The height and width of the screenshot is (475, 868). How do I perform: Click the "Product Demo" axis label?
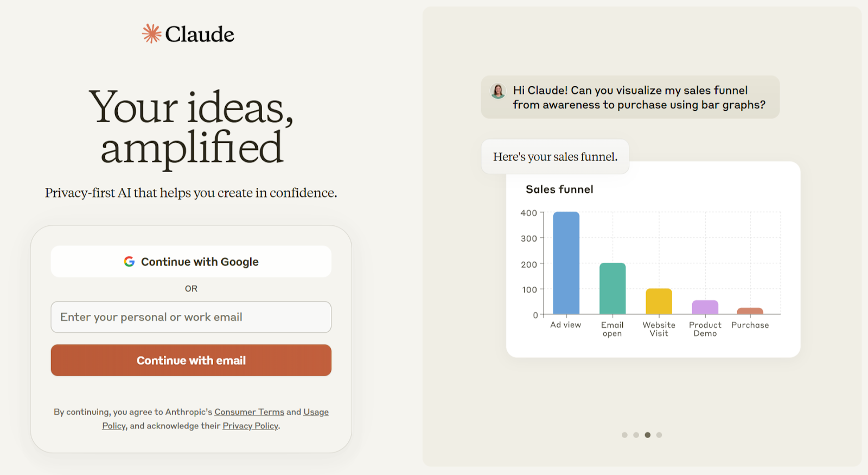click(705, 329)
